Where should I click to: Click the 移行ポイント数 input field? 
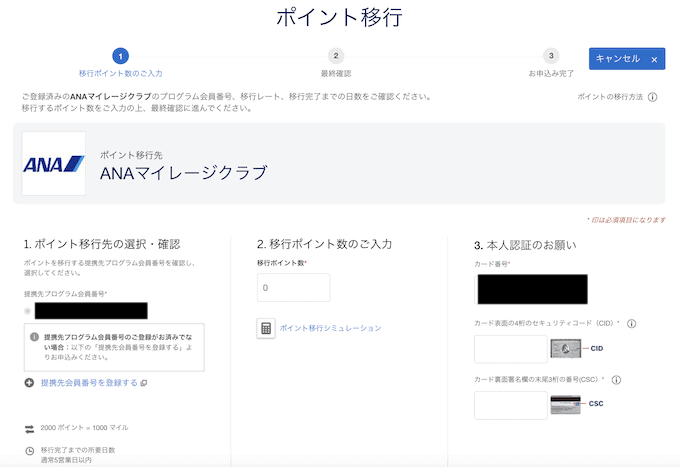294,287
